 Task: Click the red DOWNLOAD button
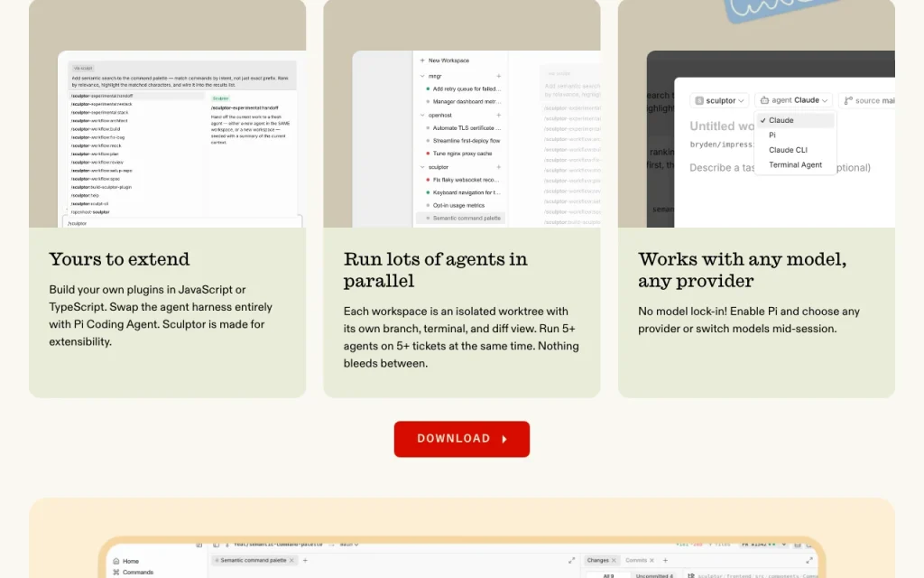coord(461,439)
